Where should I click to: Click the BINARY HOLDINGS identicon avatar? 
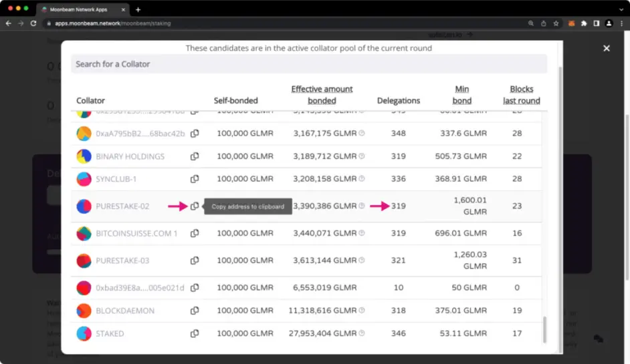tap(84, 156)
